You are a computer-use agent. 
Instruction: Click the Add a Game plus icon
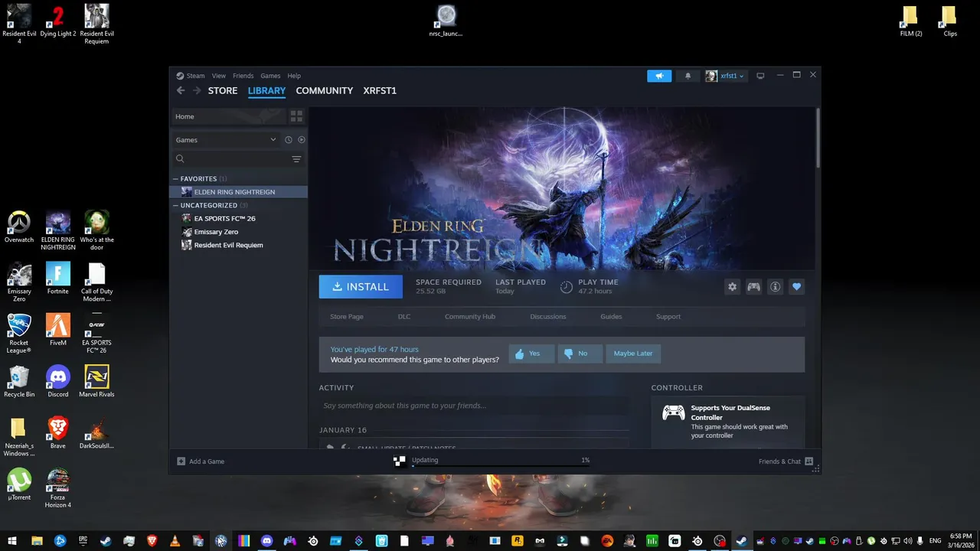[181, 461]
